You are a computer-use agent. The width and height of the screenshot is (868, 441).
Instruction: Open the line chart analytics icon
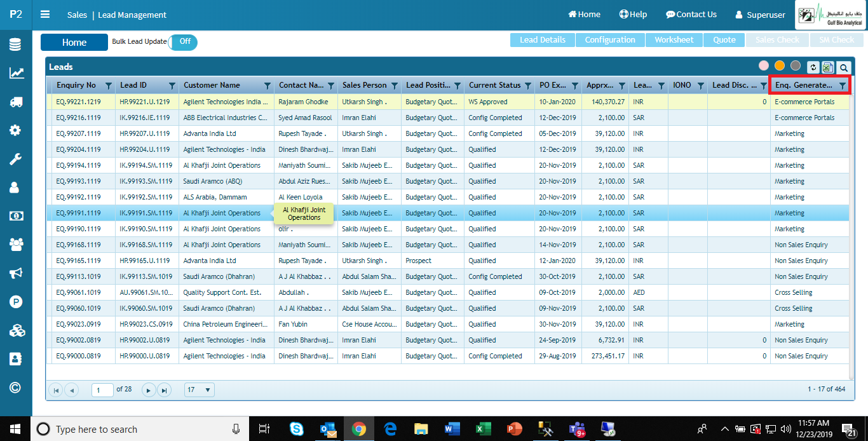point(16,73)
